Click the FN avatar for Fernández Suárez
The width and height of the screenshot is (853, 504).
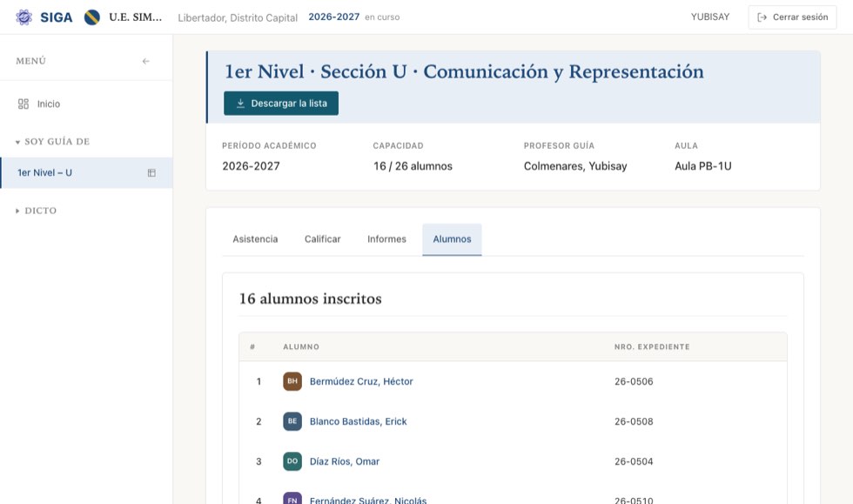[292, 498]
